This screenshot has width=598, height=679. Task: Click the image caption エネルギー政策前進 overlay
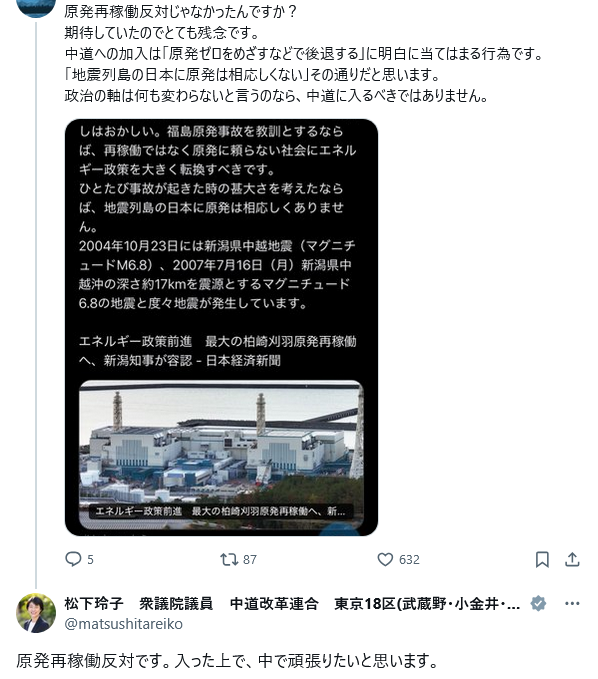221,511
